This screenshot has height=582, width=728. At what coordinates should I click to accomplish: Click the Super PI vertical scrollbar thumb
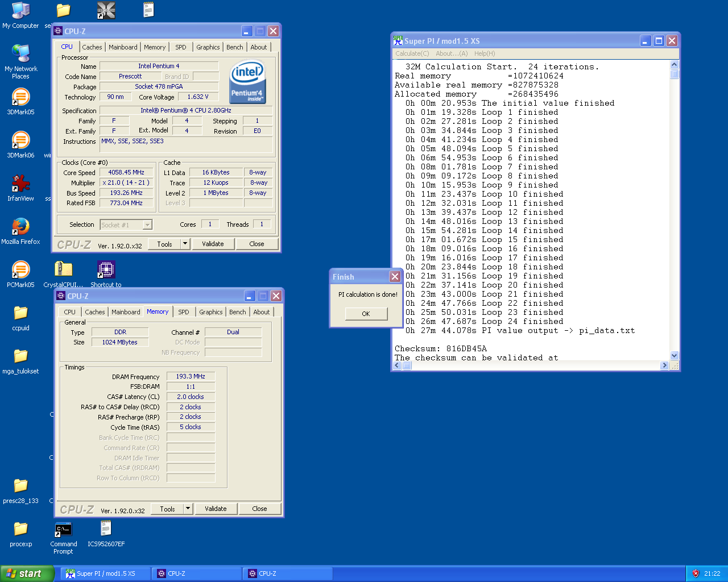point(675,74)
